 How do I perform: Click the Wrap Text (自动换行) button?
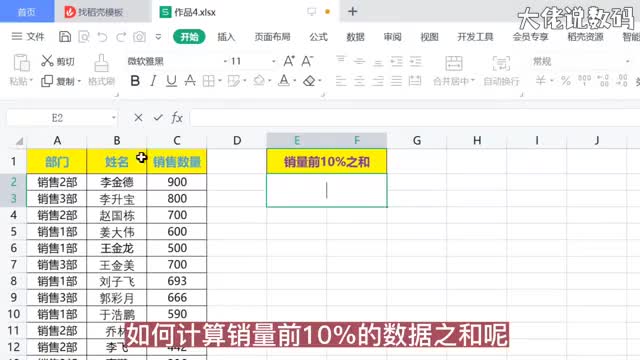pyautogui.click(x=501, y=71)
